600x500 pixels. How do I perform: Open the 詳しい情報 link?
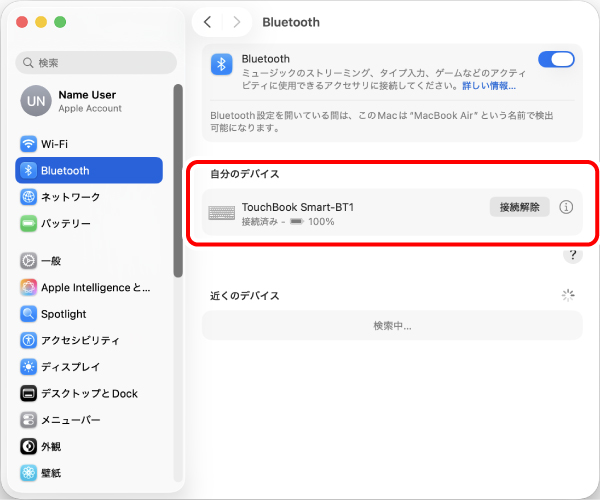489,86
